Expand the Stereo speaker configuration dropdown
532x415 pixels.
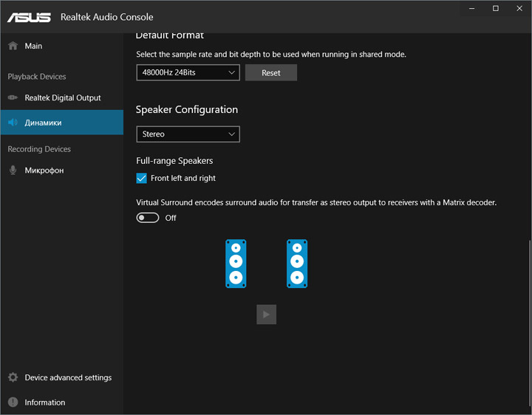point(188,134)
